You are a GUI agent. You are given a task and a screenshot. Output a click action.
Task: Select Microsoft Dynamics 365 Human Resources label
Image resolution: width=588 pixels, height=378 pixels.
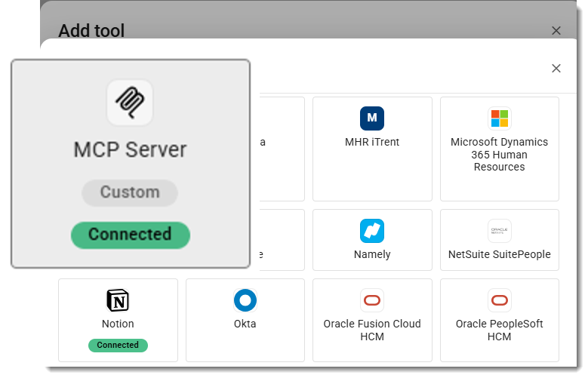(x=499, y=155)
